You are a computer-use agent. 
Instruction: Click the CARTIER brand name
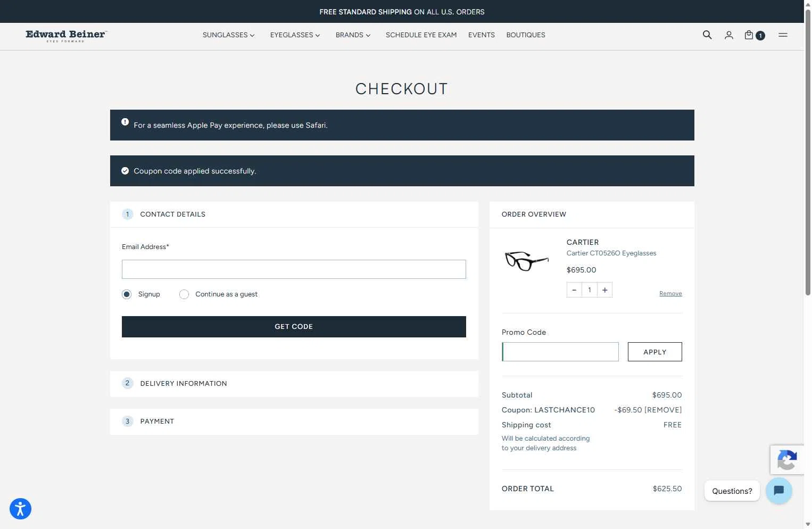click(583, 242)
